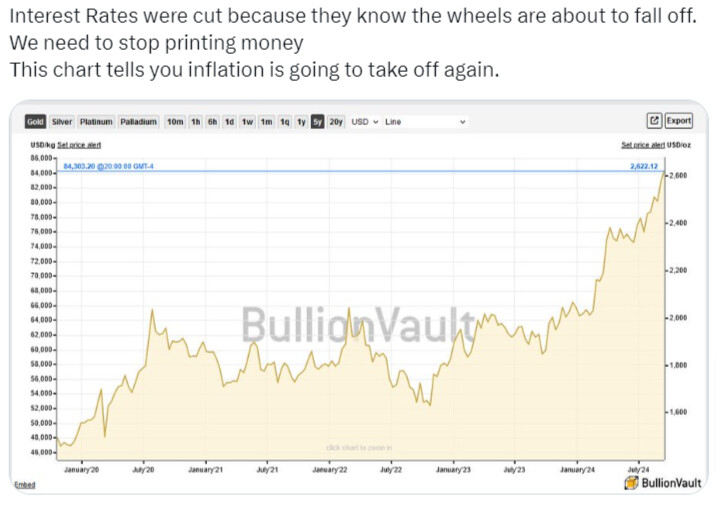Switch range to 20y
This screenshot has width=716, height=507.
336,122
